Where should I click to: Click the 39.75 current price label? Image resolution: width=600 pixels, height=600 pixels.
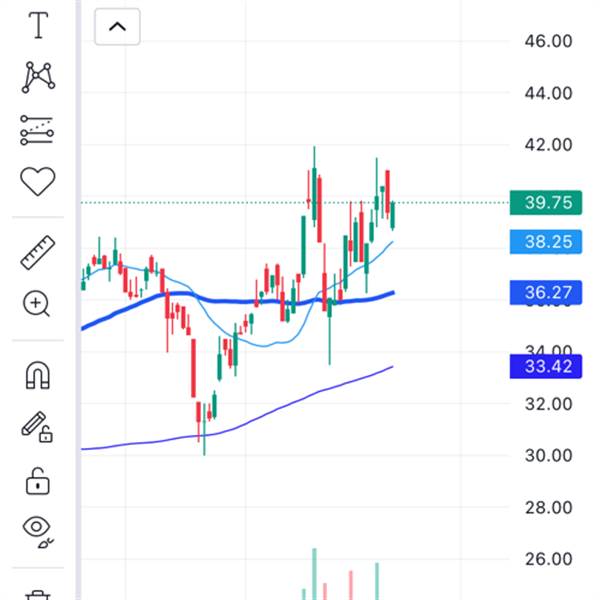[x=546, y=202]
